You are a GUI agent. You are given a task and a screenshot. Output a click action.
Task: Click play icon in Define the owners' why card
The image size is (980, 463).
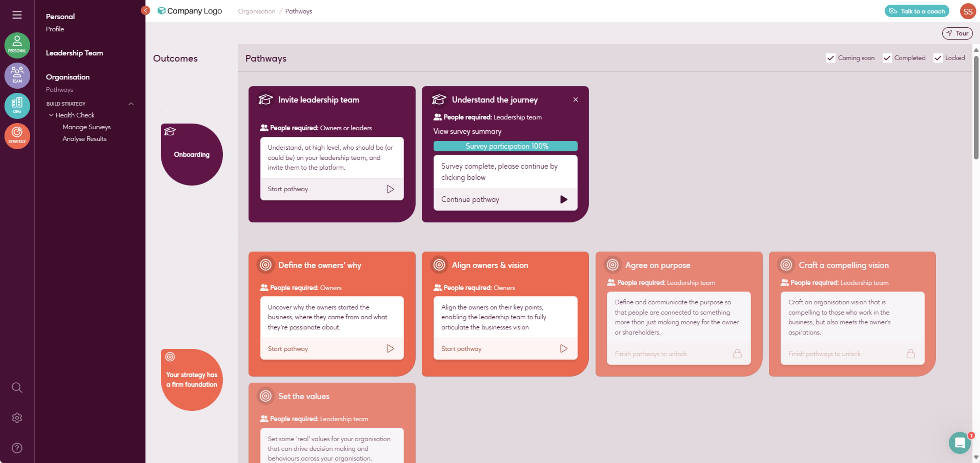(x=390, y=349)
